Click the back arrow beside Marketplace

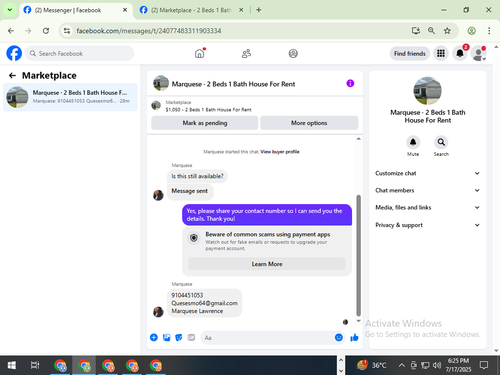click(x=12, y=76)
